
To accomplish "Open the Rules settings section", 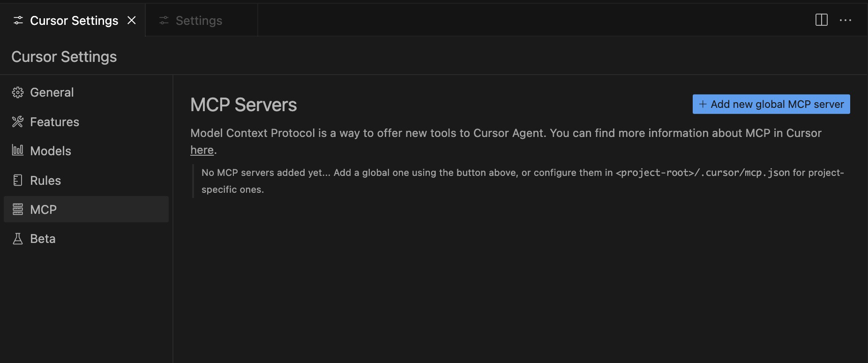I will pos(86,181).
